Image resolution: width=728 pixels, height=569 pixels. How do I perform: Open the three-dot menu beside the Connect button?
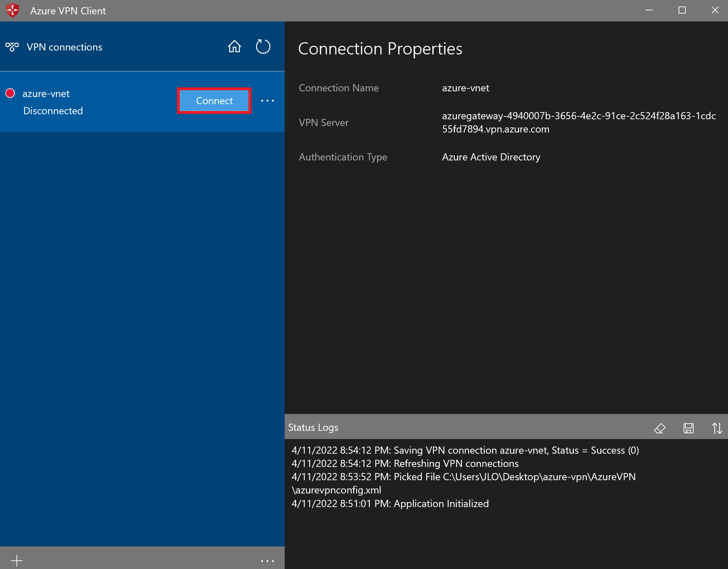(x=267, y=101)
